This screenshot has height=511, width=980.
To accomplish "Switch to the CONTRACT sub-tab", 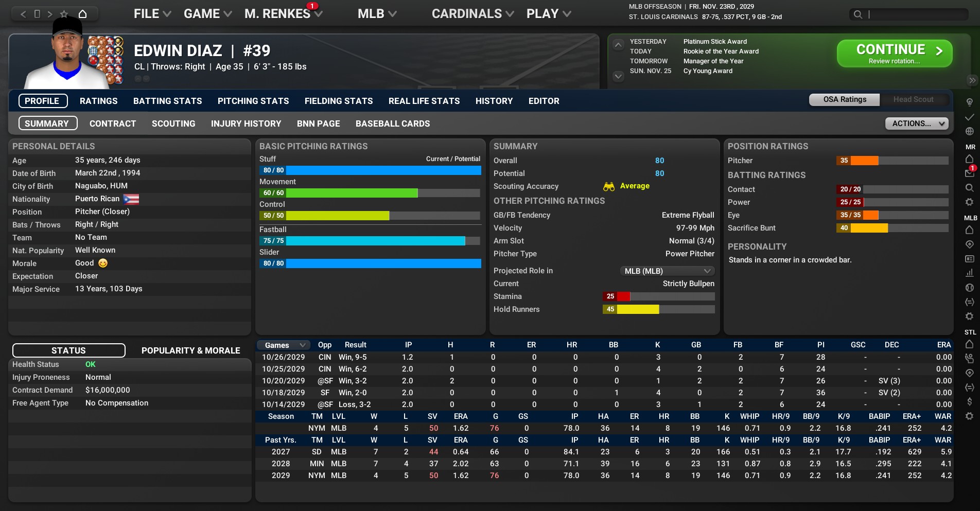I will [x=113, y=124].
